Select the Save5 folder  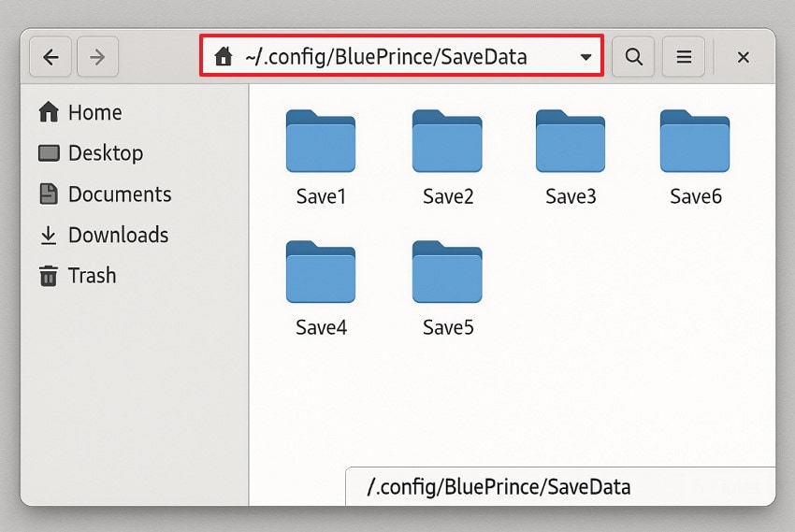pyautogui.click(x=447, y=289)
